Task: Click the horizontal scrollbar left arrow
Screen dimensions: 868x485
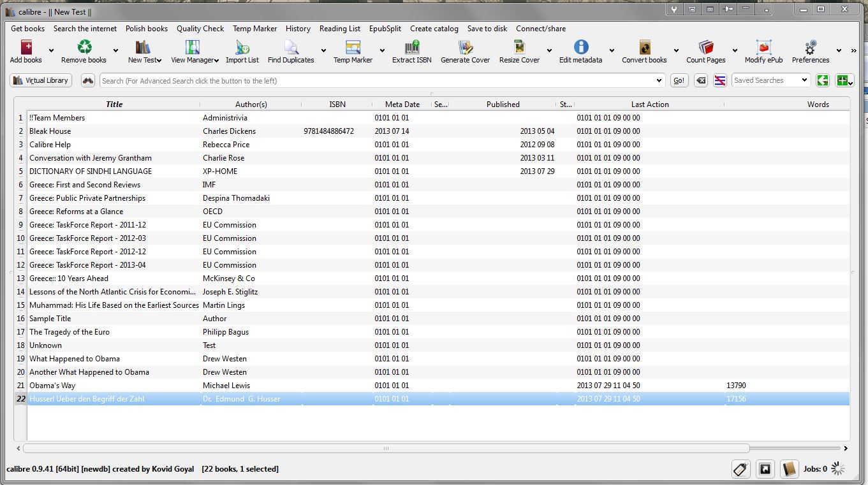Action: point(18,448)
